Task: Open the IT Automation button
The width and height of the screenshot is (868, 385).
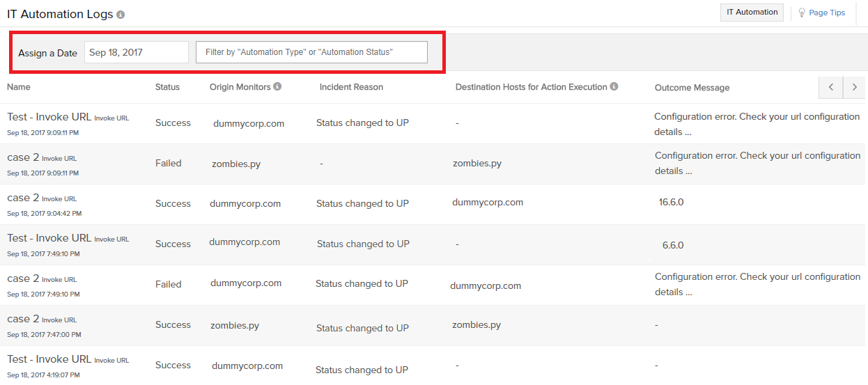Action: coord(752,13)
